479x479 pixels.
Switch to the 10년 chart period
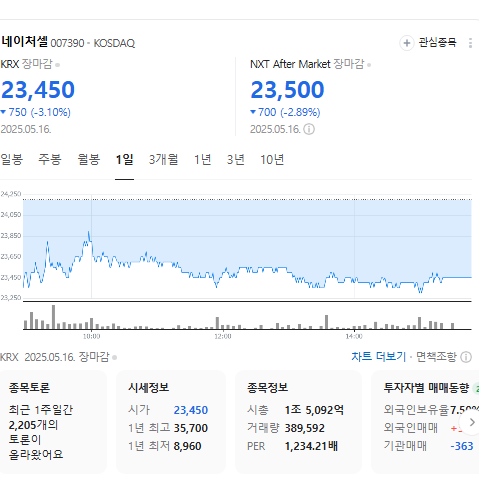(272, 160)
